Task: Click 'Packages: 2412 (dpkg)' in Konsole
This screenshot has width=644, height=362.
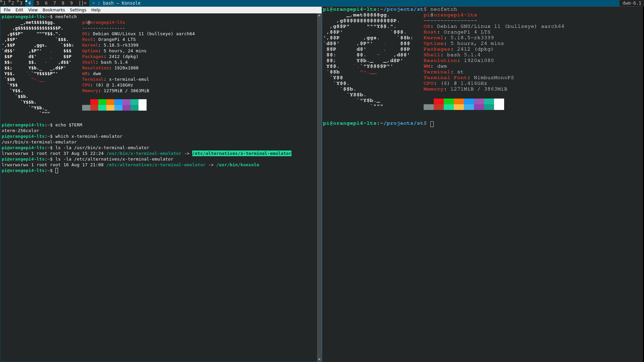Action: click(110, 57)
